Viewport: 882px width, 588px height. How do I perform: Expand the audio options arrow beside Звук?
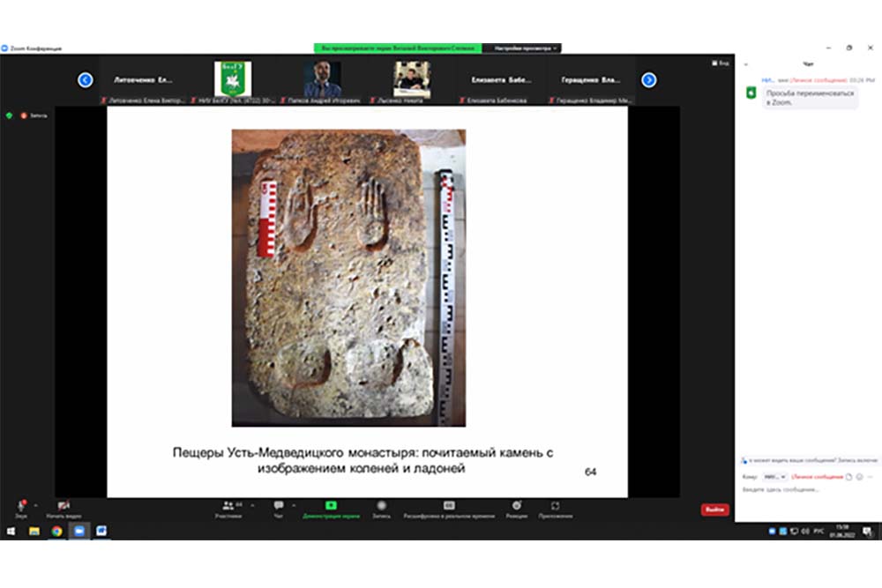pyautogui.click(x=35, y=505)
